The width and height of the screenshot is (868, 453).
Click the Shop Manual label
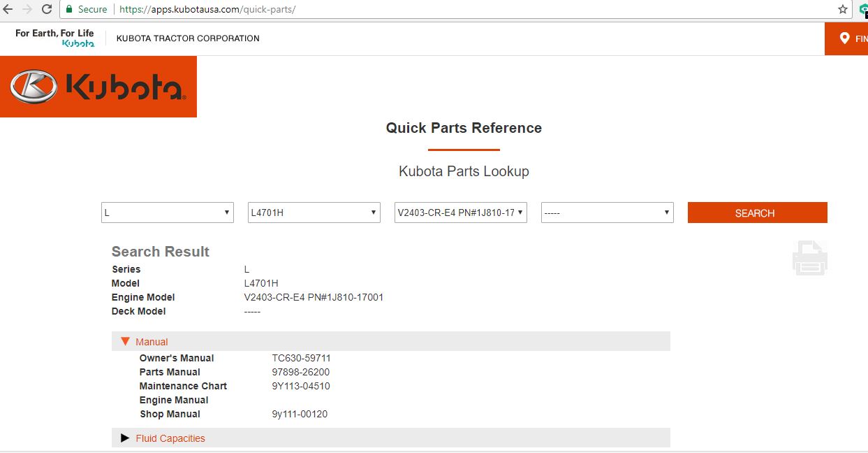click(170, 414)
